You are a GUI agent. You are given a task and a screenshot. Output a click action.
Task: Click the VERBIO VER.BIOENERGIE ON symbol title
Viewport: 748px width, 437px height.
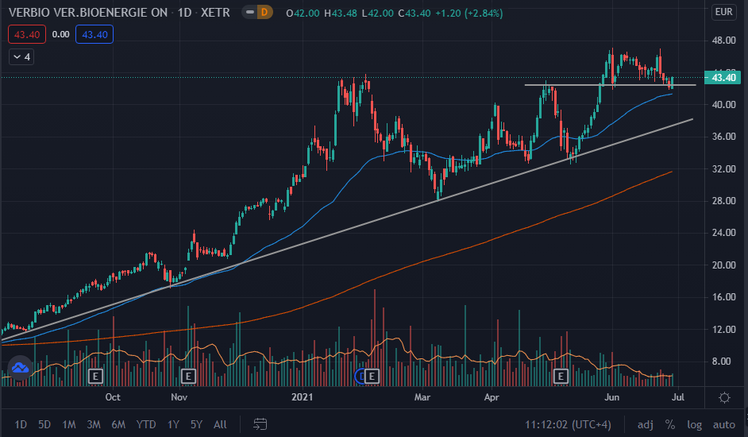[x=88, y=13]
